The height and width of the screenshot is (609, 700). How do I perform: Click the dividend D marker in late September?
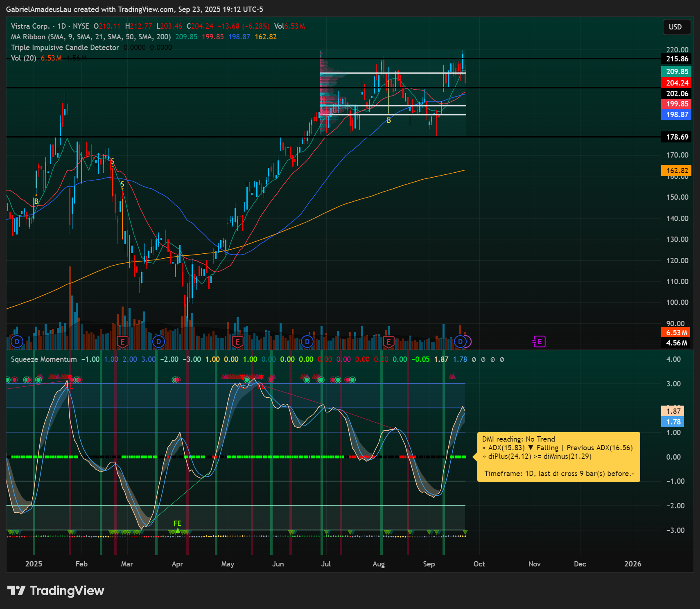click(x=460, y=341)
